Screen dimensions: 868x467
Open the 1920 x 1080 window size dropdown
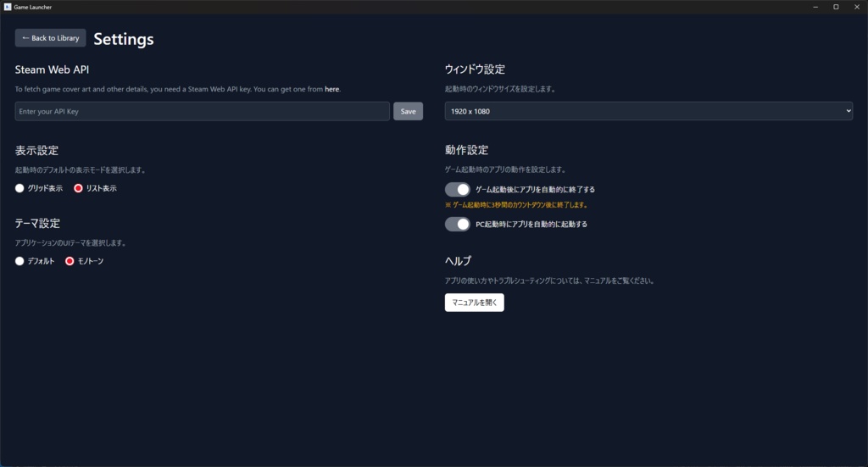tap(648, 111)
